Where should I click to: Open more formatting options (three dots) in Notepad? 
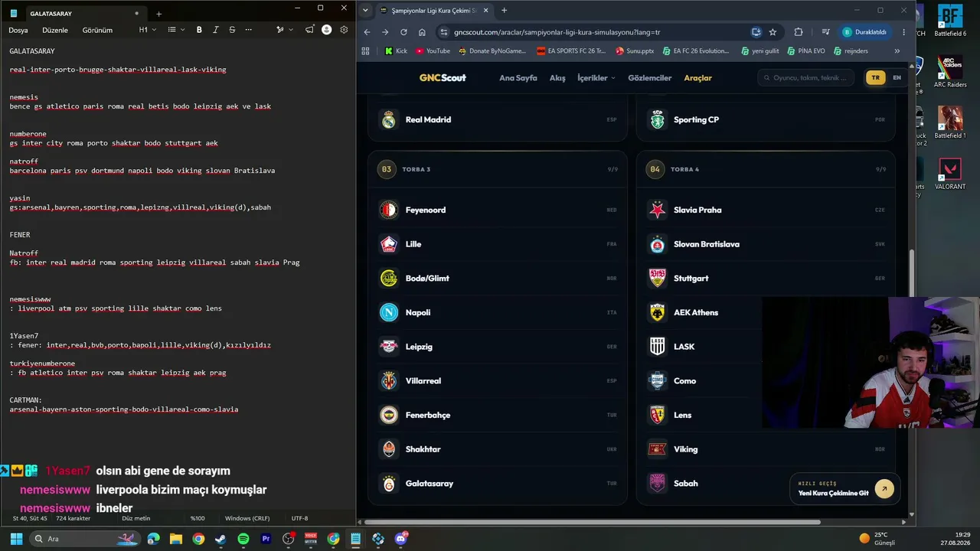[x=249, y=30]
